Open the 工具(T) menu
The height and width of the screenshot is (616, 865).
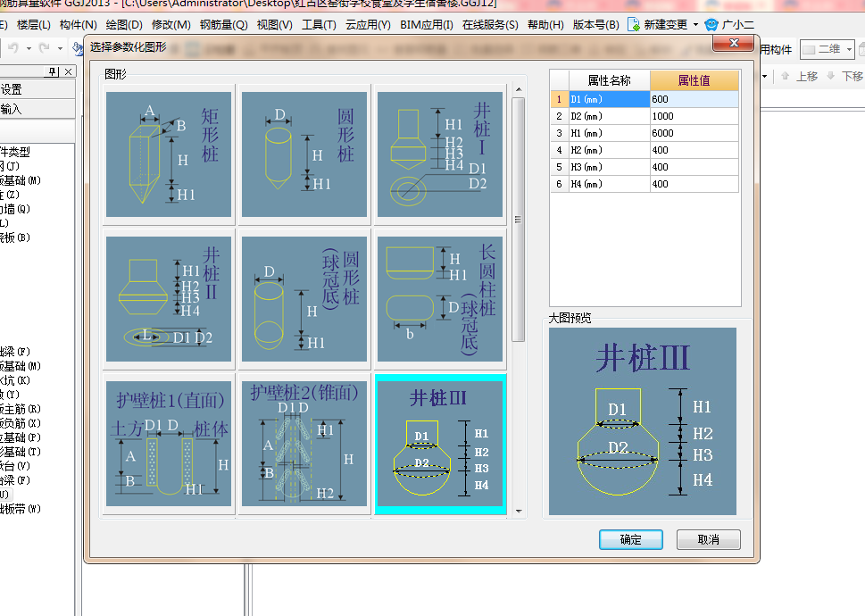(319, 25)
